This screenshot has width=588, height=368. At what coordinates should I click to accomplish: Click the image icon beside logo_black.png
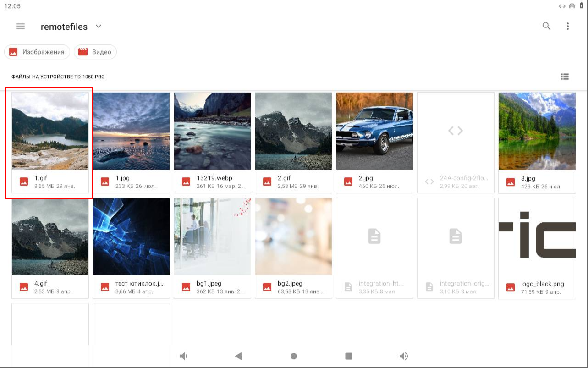511,287
